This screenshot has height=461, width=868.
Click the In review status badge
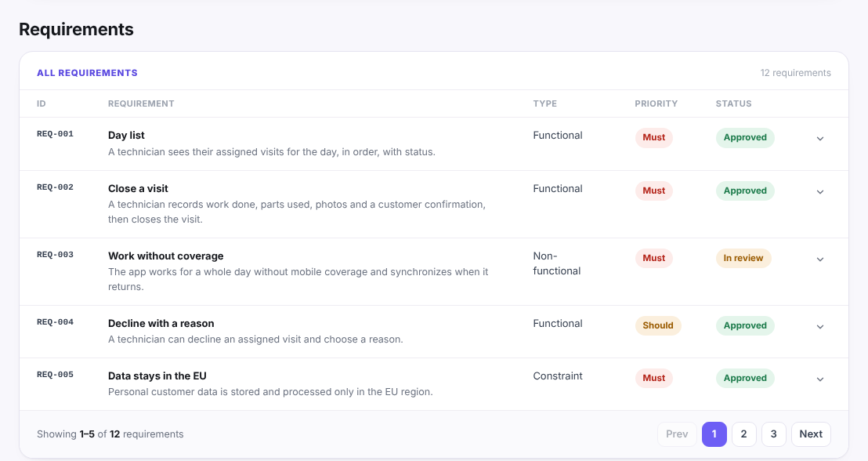[x=743, y=258]
